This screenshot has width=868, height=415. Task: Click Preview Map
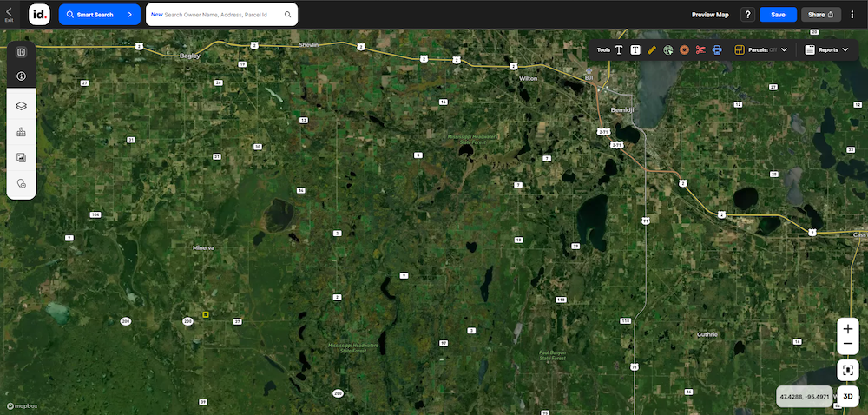(709, 15)
